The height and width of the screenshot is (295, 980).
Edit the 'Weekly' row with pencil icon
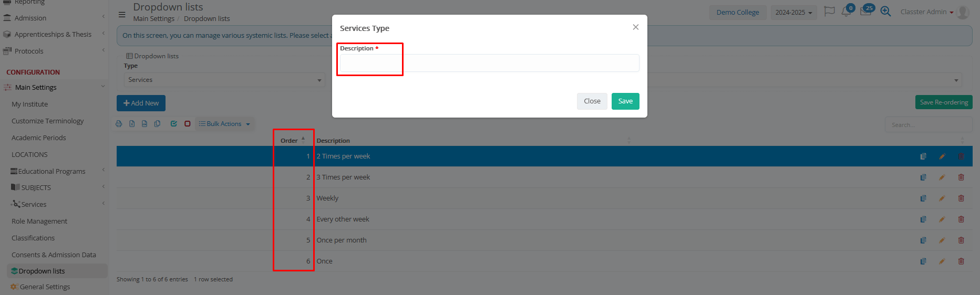[x=942, y=198]
